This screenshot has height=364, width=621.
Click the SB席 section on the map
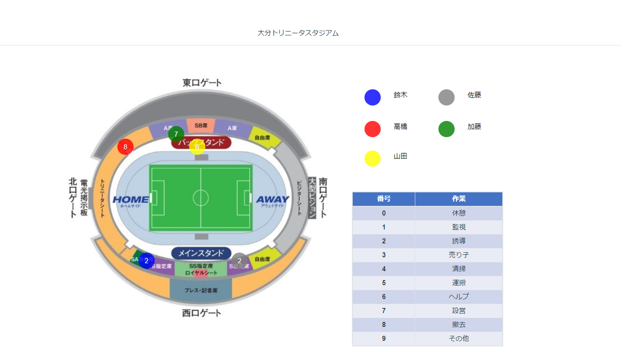pyautogui.click(x=201, y=125)
